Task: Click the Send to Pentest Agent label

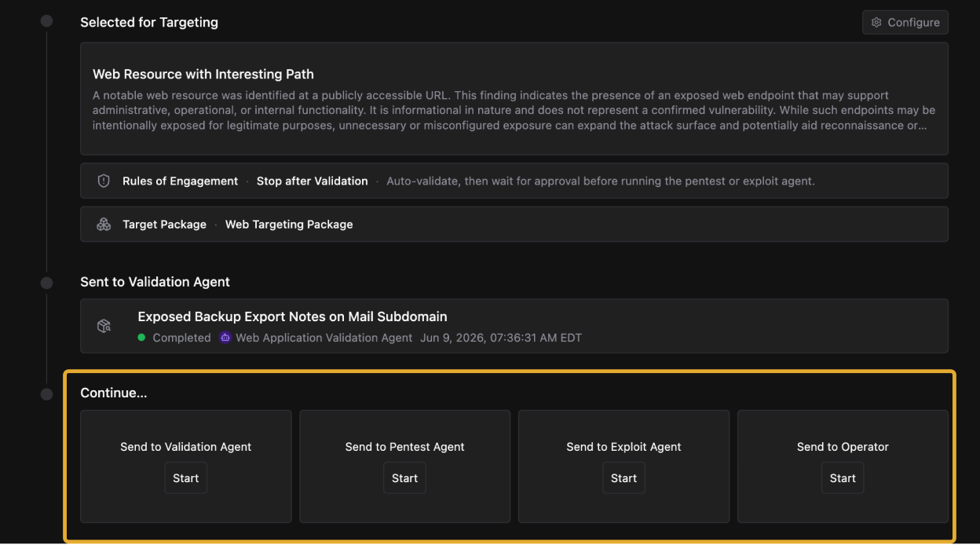Action: pos(404,447)
